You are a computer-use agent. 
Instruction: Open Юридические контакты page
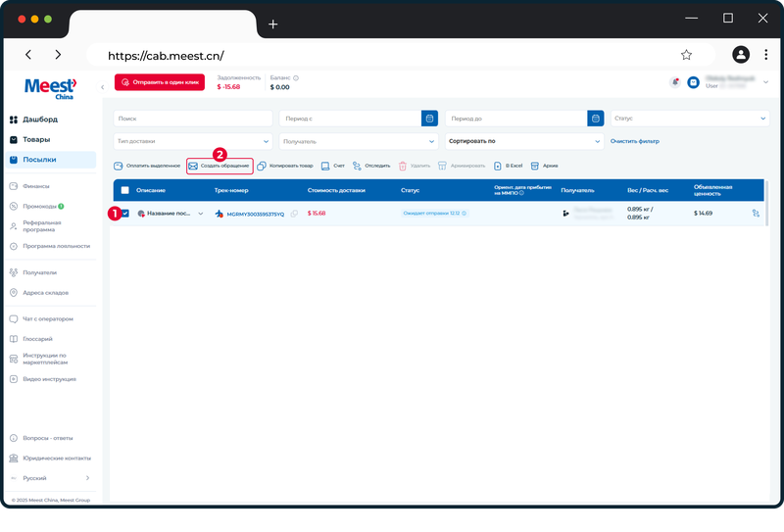click(x=50, y=458)
